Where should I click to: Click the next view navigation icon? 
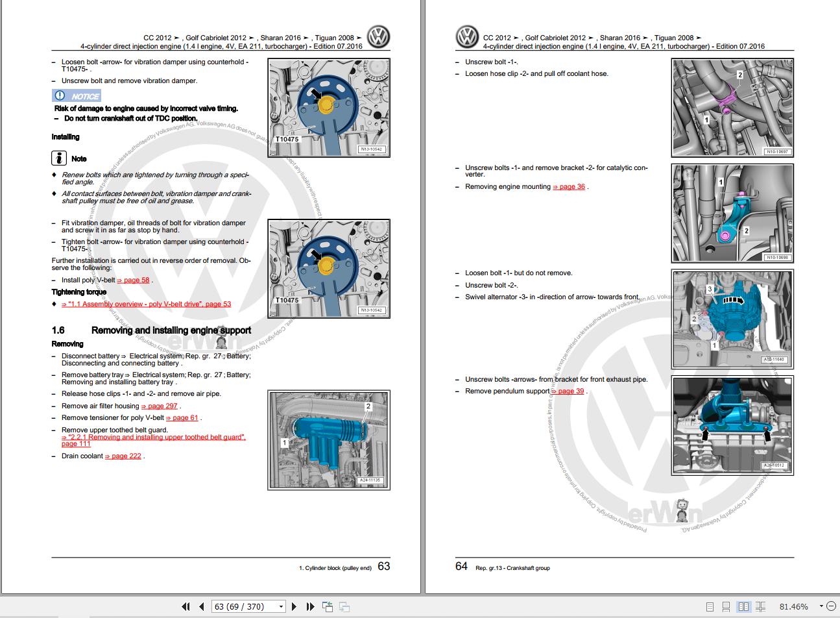344,606
